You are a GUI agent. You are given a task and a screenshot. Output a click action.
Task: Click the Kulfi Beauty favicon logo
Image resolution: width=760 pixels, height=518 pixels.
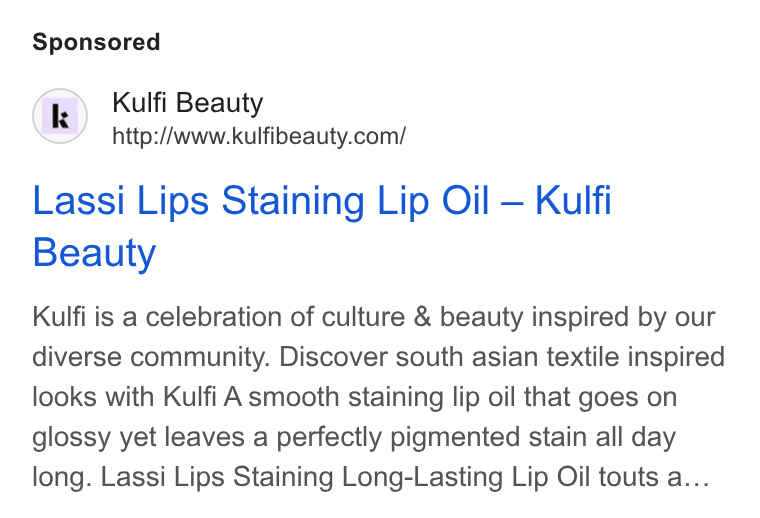tap(60, 116)
